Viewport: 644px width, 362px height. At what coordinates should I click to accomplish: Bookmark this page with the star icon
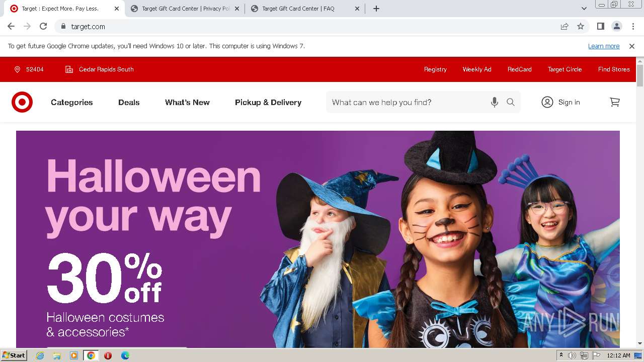[581, 26]
